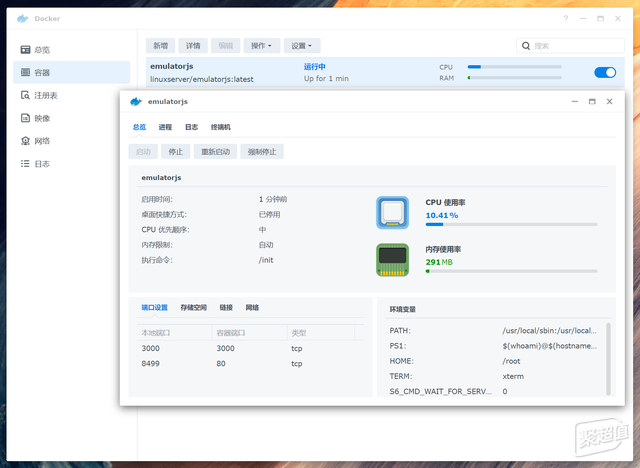Minimize the Docker main window
Image resolution: width=640 pixels, height=468 pixels.
583,18
